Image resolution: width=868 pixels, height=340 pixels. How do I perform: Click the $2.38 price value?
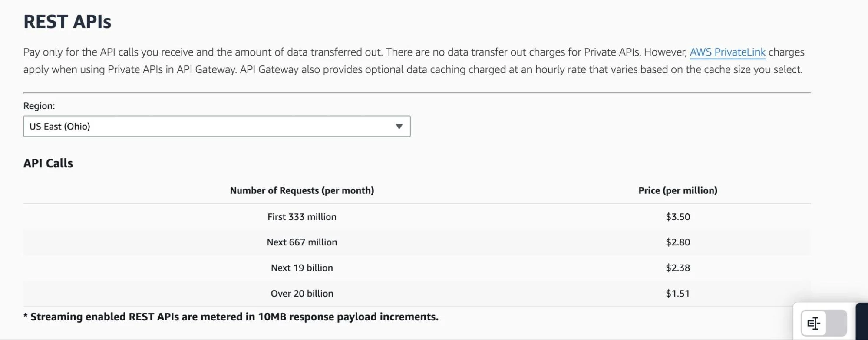point(678,268)
